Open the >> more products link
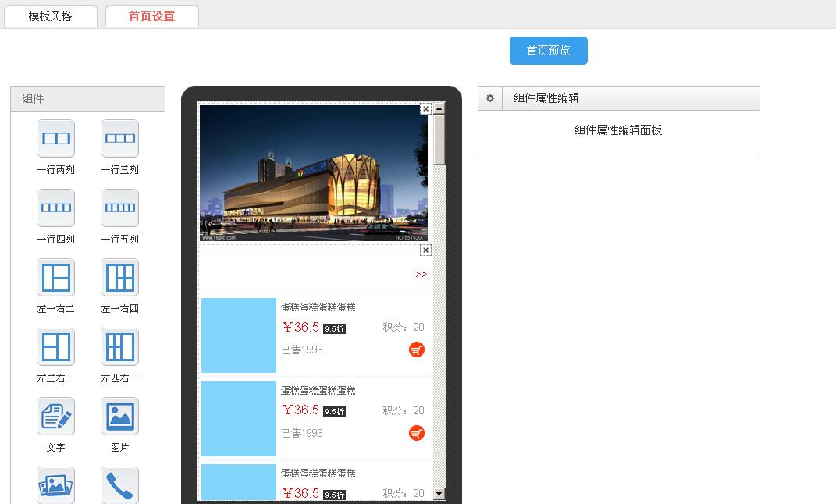Viewport: 836px width, 504px height. [421, 275]
